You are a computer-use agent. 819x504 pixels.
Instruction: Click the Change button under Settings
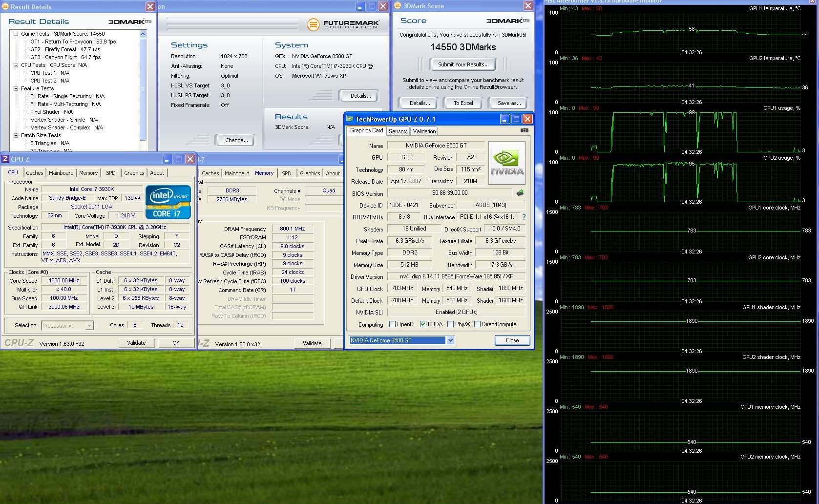[236, 140]
